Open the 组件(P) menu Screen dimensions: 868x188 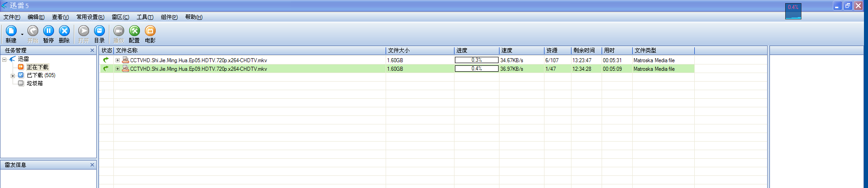click(169, 17)
